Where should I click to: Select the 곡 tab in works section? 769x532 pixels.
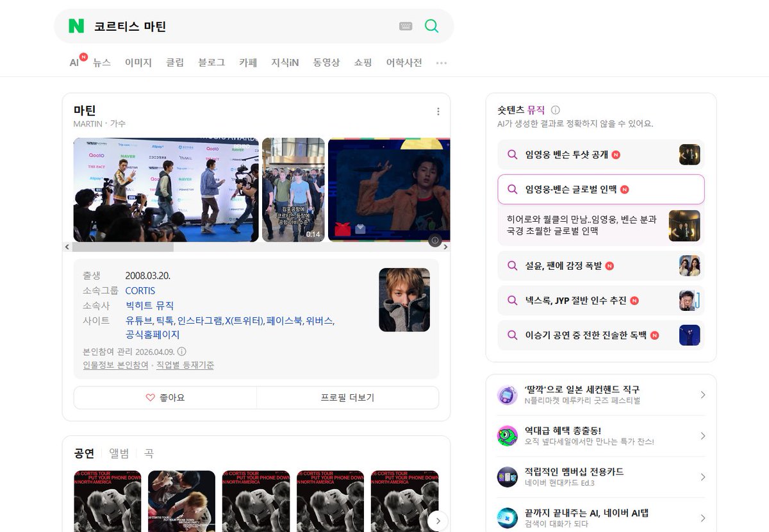pos(149,453)
